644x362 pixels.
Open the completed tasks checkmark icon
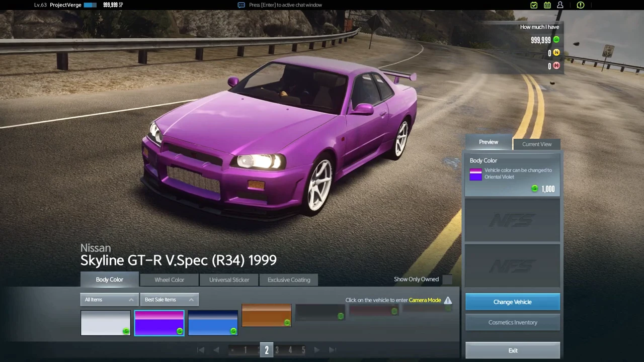[x=534, y=5]
